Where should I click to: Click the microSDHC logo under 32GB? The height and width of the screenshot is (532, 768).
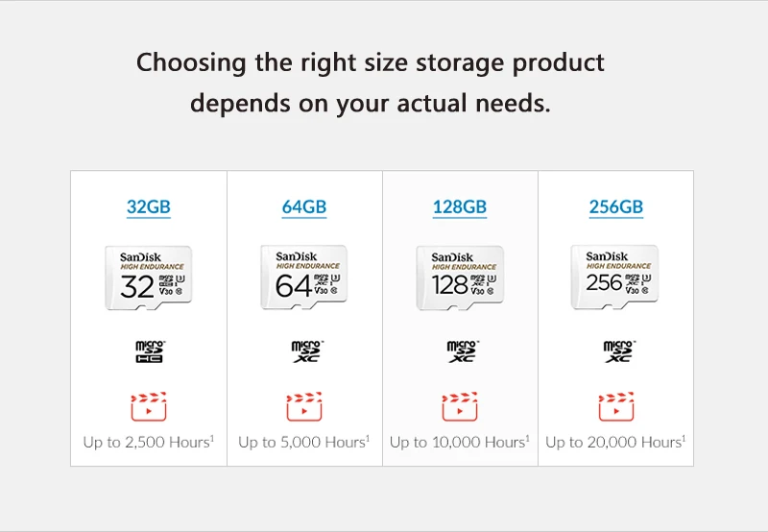coord(149,351)
